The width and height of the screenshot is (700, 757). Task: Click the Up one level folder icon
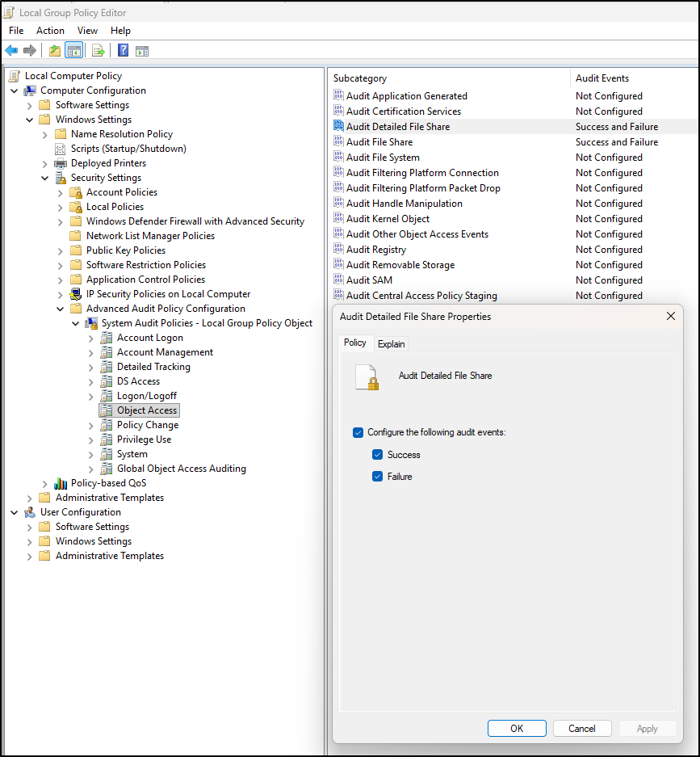(x=55, y=50)
